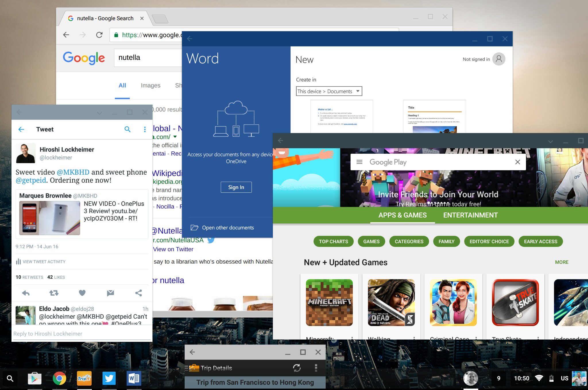Toggle the Early Access filter
This screenshot has height=390, width=588.
540,241
